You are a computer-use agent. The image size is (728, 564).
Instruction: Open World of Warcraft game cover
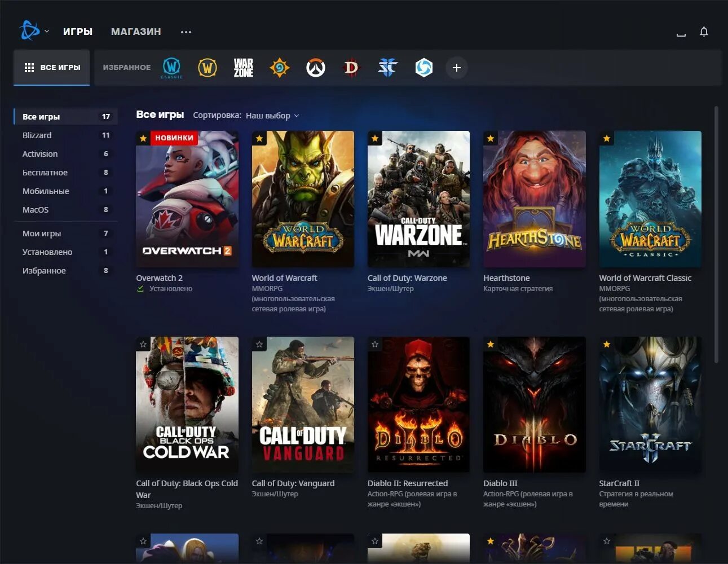tap(303, 199)
